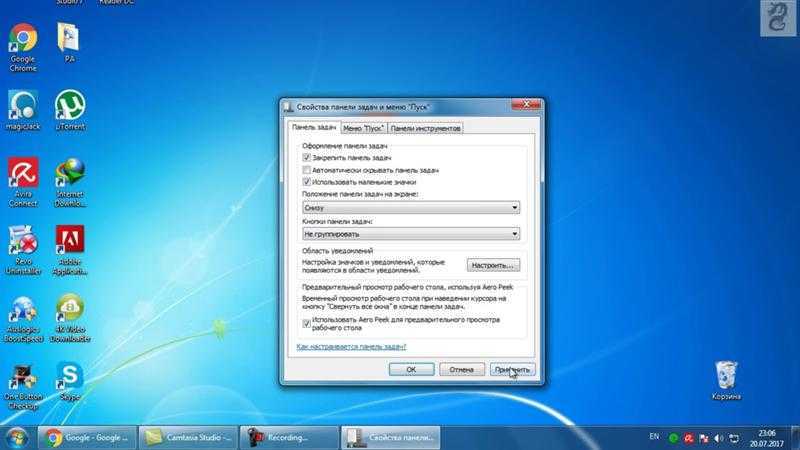This screenshot has width=800, height=450.
Task: Click the dialog title bar Свойства панели задач
Action: [363, 107]
